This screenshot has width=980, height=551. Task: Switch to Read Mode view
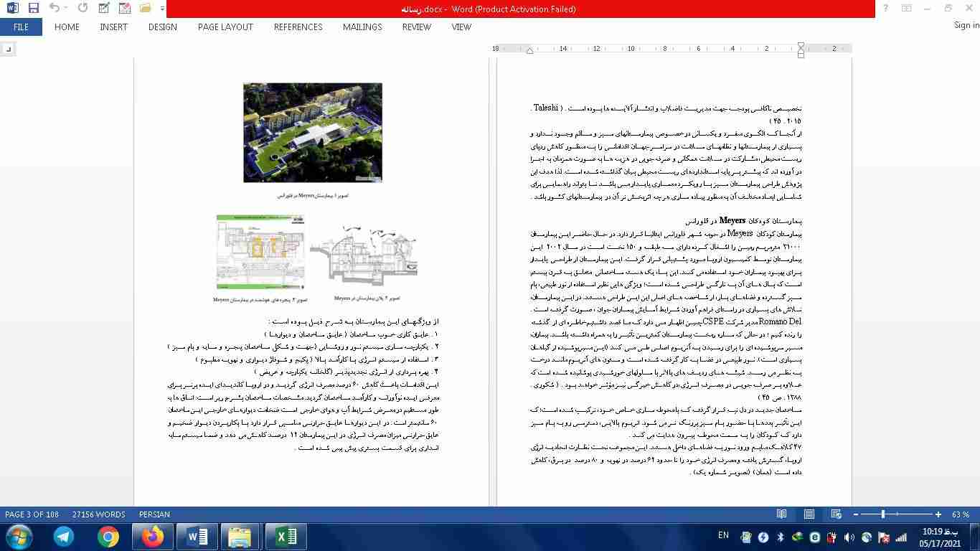pos(782,514)
